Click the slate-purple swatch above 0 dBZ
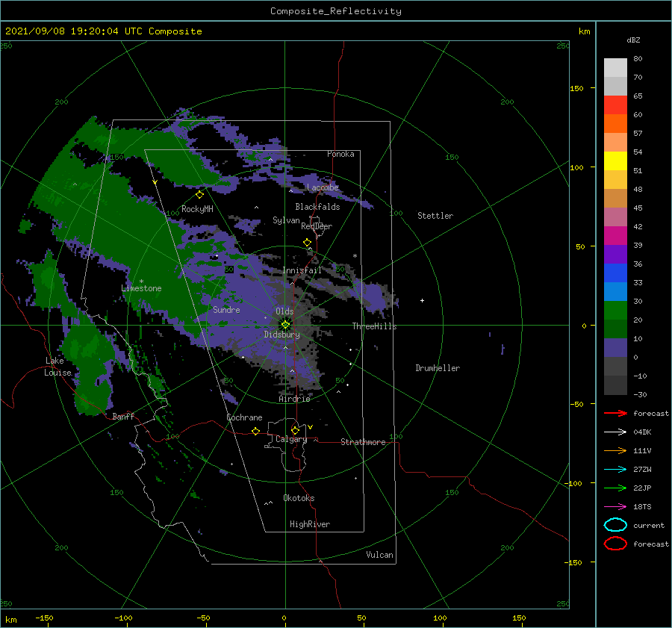The image size is (672, 628). (615, 348)
